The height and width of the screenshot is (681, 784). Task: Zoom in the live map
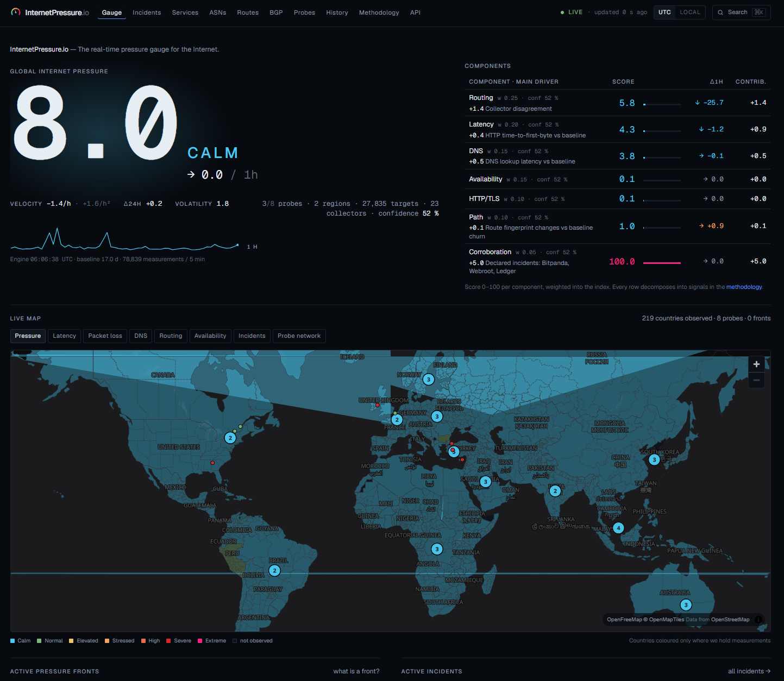pyautogui.click(x=756, y=364)
